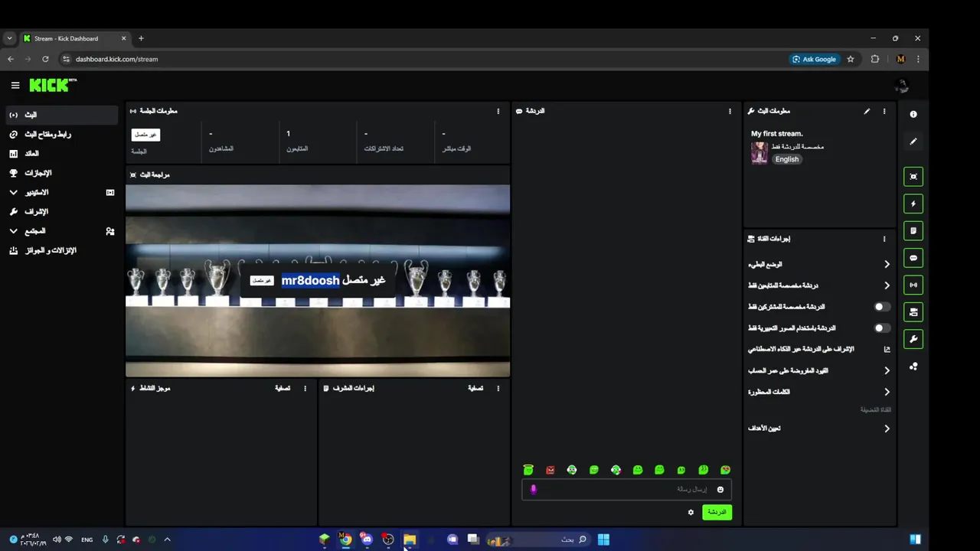Open kebab menu of معلومات الجلسة panel
The width and height of the screenshot is (980, 551).
pyautogui.click(x=498, y=111)
